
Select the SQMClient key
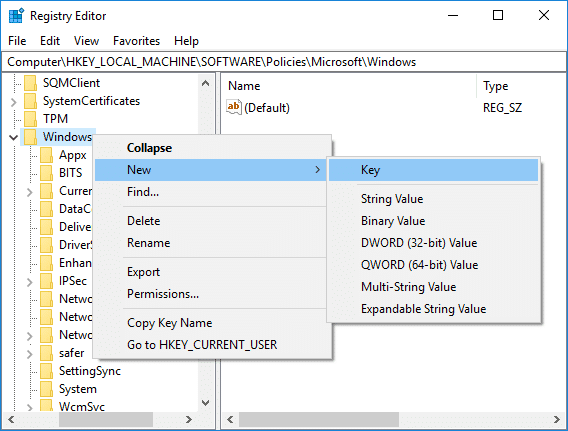coord(71,83)
